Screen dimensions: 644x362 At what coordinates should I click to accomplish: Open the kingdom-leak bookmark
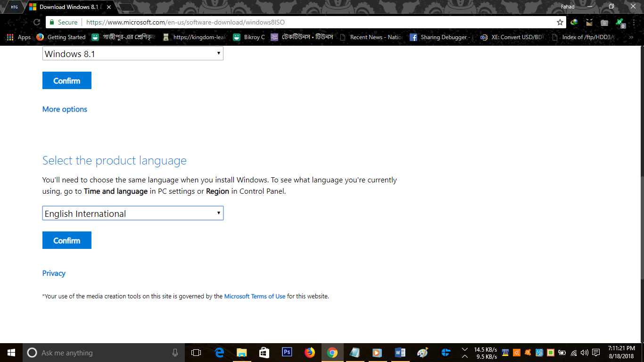coord(194,37)
